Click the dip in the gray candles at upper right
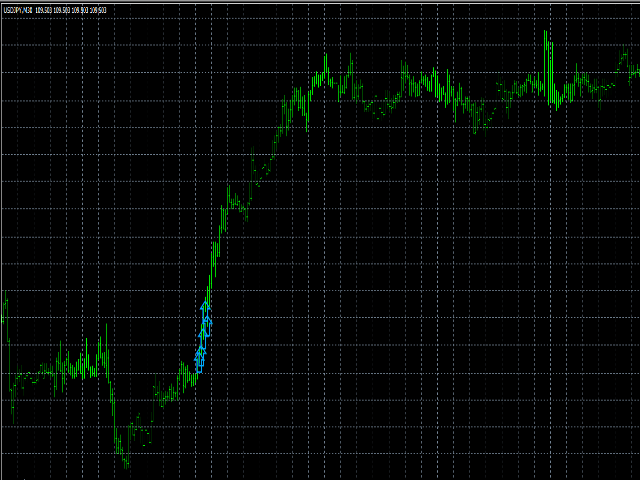 [x=475, y=125]
